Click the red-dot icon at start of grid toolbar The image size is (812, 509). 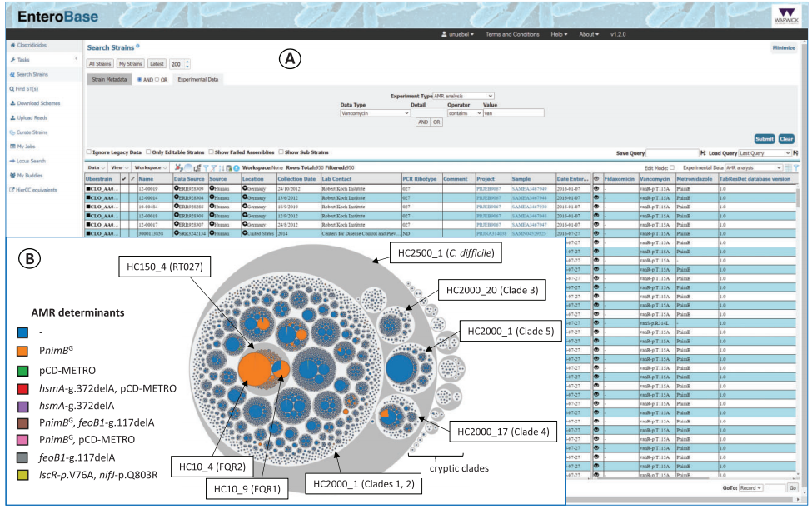[x=179, y=167]
